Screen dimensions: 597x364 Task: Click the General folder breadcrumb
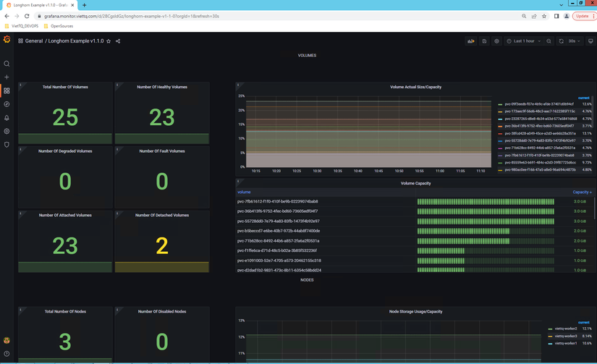pos(33,41)
